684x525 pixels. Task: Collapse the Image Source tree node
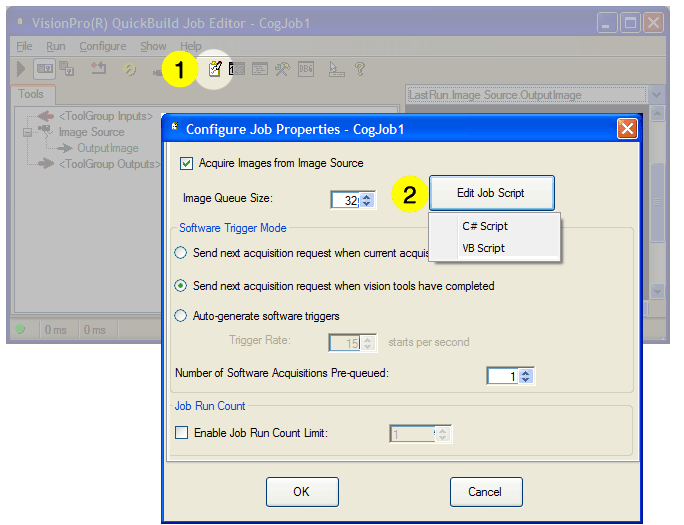[x=27, y=132]
